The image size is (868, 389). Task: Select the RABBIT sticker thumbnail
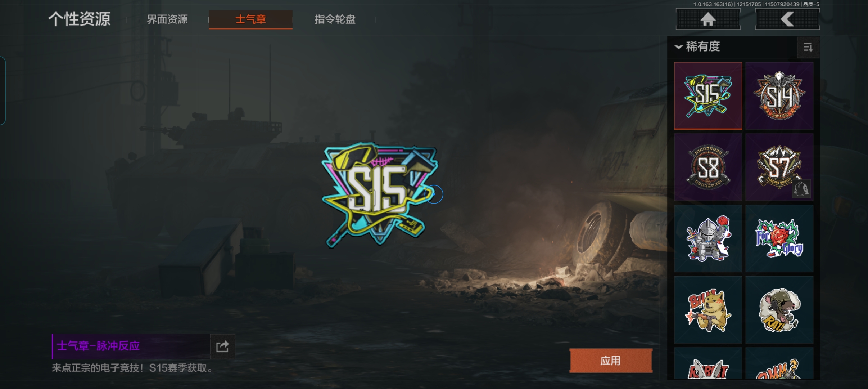pyautogui.click(x=708, y=363)
